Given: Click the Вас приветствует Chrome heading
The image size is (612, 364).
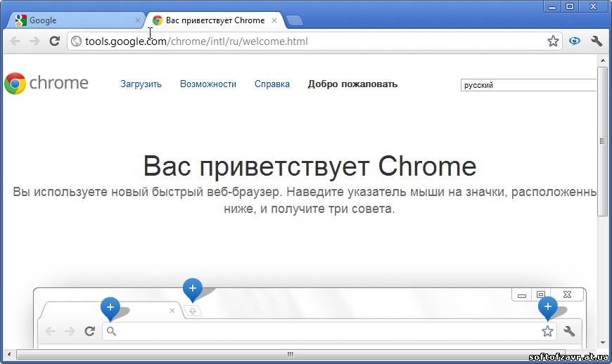Looking at the screenshot, I should click(x=310, y=166).
